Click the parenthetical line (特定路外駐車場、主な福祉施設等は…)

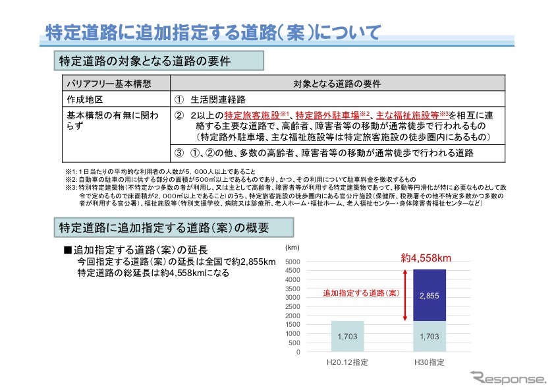coord(343,137)
